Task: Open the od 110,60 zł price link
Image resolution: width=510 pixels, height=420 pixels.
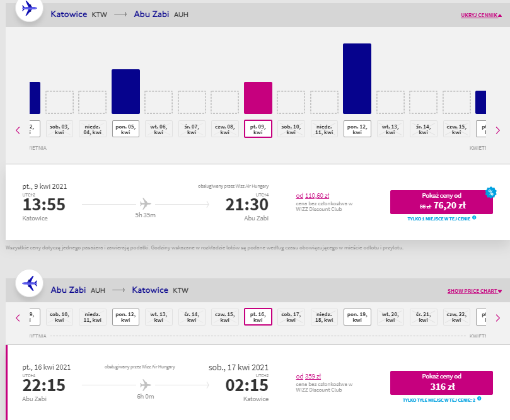Action: coord(312,196)
